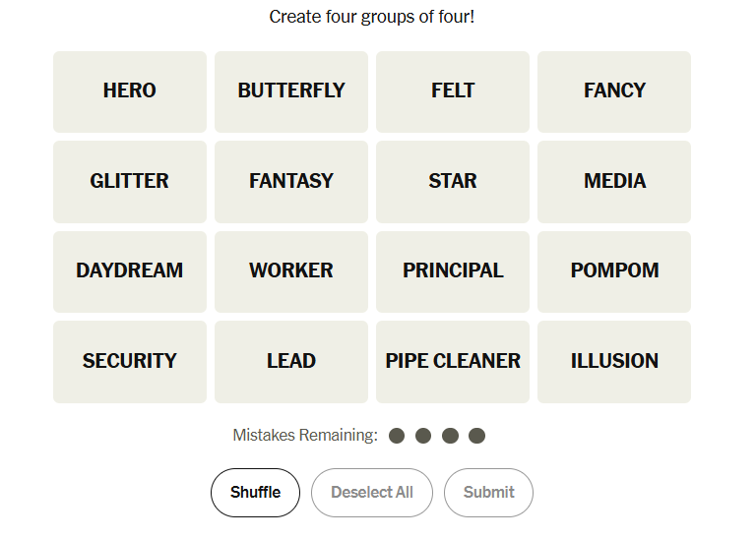Viewport: 756px width, 539px height.
Task: Click the first Mistakes Remaining dot
Action: tap(397, 436)
